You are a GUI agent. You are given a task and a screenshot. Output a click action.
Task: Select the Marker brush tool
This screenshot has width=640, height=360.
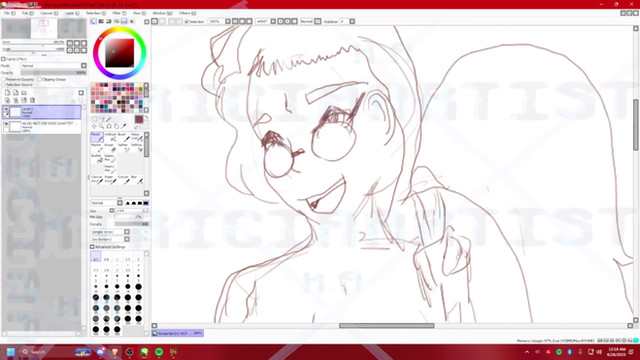[97, 148]
